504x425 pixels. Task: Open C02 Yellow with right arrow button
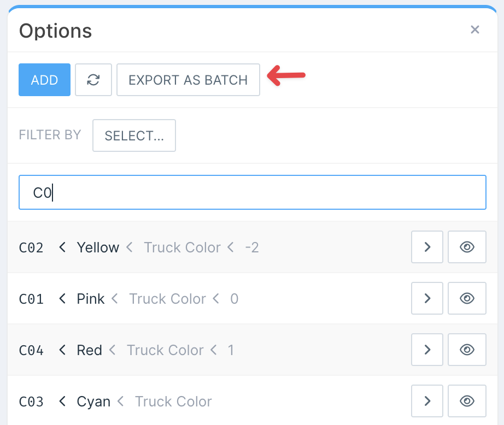[427, 247]
